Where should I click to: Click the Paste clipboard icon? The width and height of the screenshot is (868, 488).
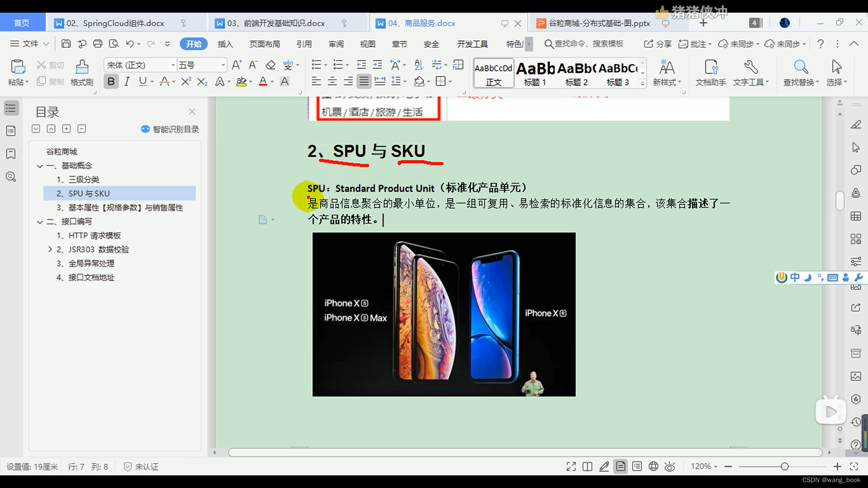click(x=18, y=67)
